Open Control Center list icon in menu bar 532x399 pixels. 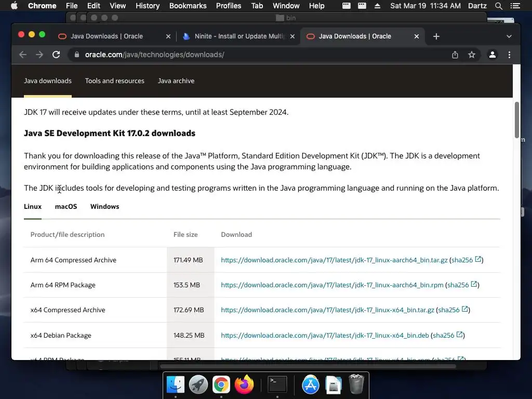coord(515,6)
